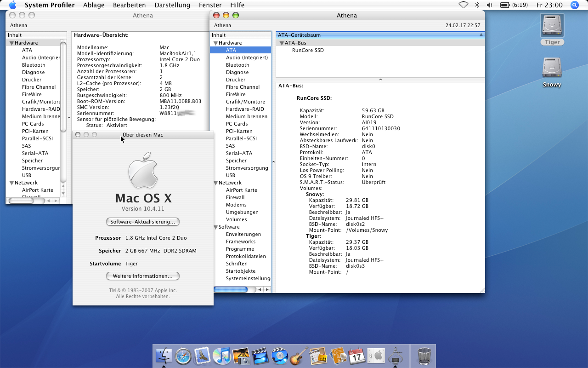Open Mail stamp icon in Dock

point(203,356)
